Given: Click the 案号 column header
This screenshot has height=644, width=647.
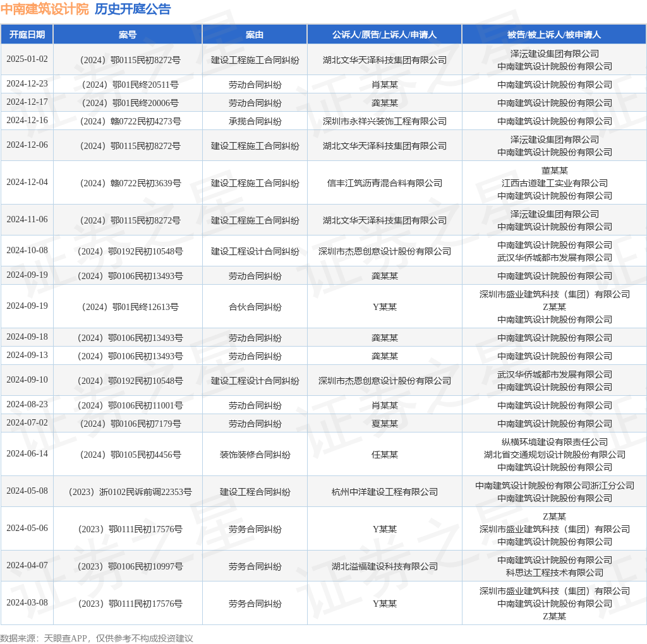Looking at the screenshot, I should 128,35.
